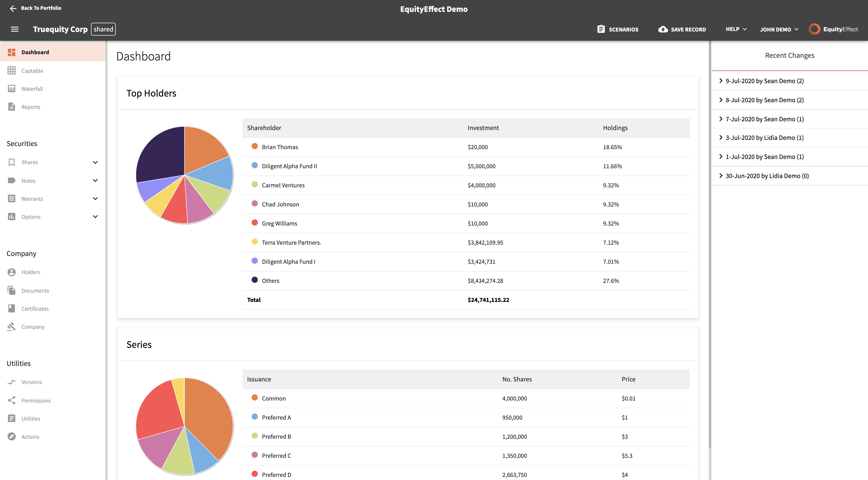868x480 pixels.
Task: Open the Versions utility
Action: (31, 382)
